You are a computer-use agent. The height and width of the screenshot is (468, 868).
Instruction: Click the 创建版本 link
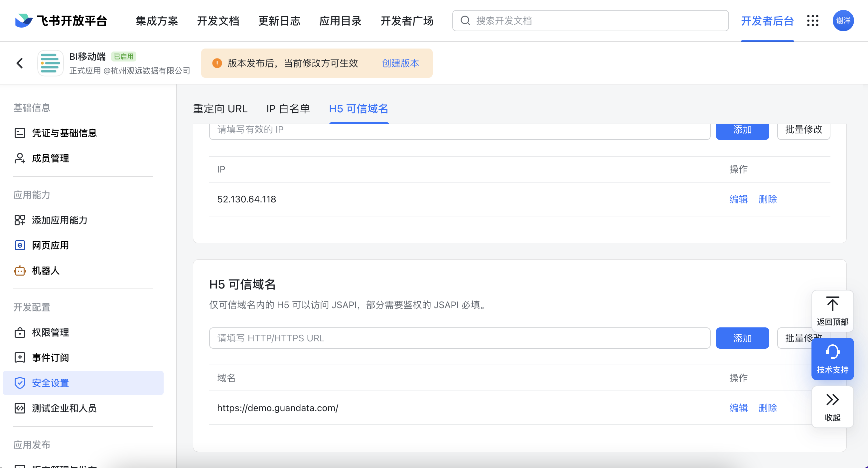400,63
